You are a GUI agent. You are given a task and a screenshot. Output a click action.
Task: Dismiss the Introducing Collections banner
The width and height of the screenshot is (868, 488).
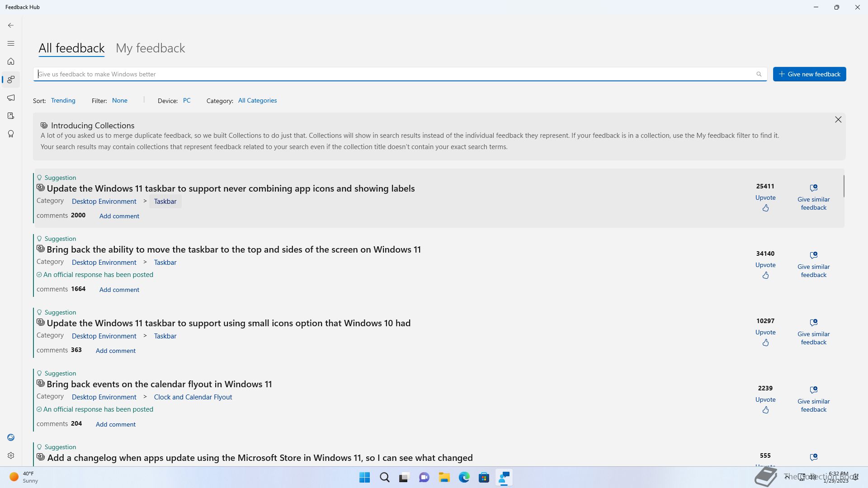pyautogui.click(x=838, y=119)
